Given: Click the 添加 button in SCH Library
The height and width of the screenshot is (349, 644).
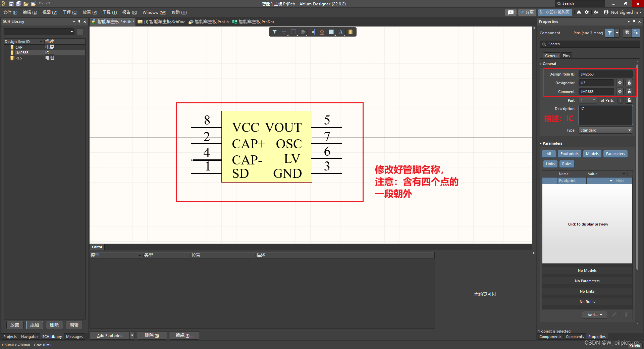Looking at the screenshot, I should click(35, 325).
